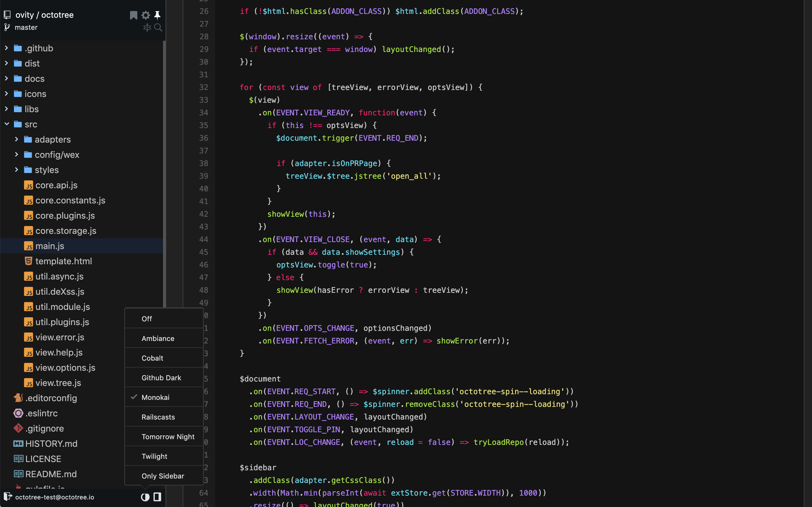Expand the .github folder
This screenshot has width=812, height=507.
[6, 48]
